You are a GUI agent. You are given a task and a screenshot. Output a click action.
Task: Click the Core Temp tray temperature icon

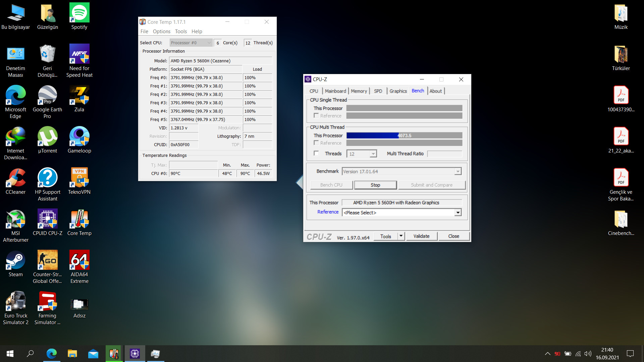(x=557, y=354)
